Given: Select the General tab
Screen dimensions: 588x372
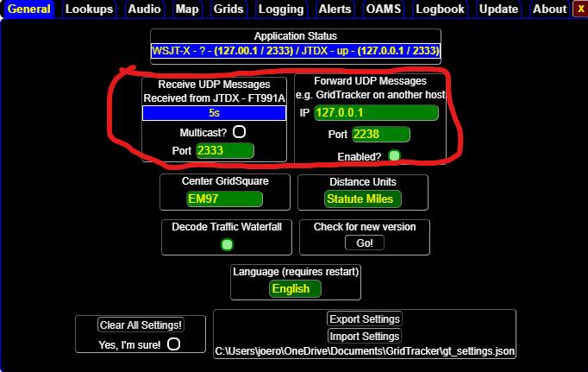Looking at the screenshot, I should [28, 9].
